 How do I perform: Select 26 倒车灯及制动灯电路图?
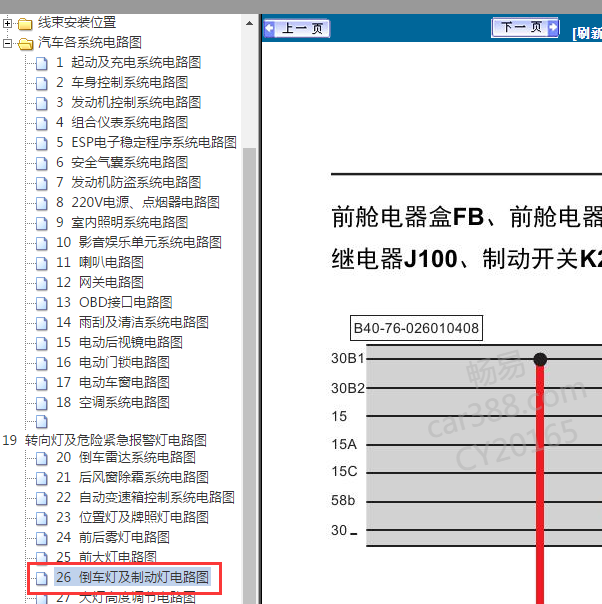coord(132,578)
